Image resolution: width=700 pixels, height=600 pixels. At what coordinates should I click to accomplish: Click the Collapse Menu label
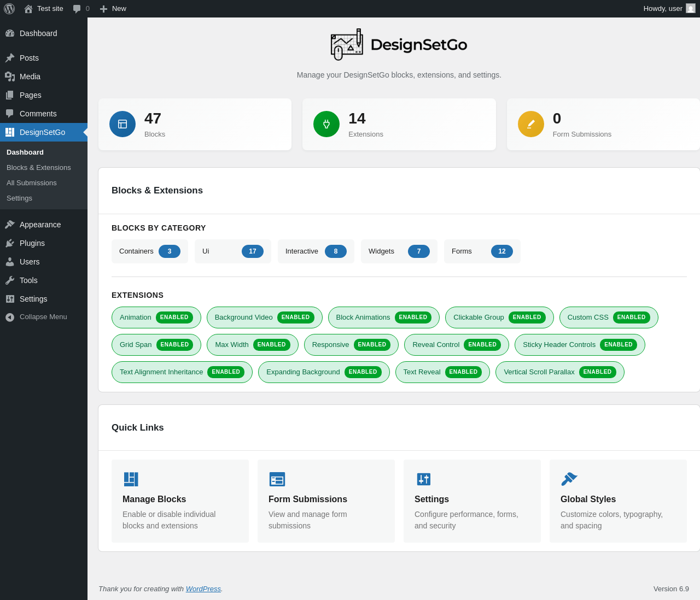(x=43, y=317)
